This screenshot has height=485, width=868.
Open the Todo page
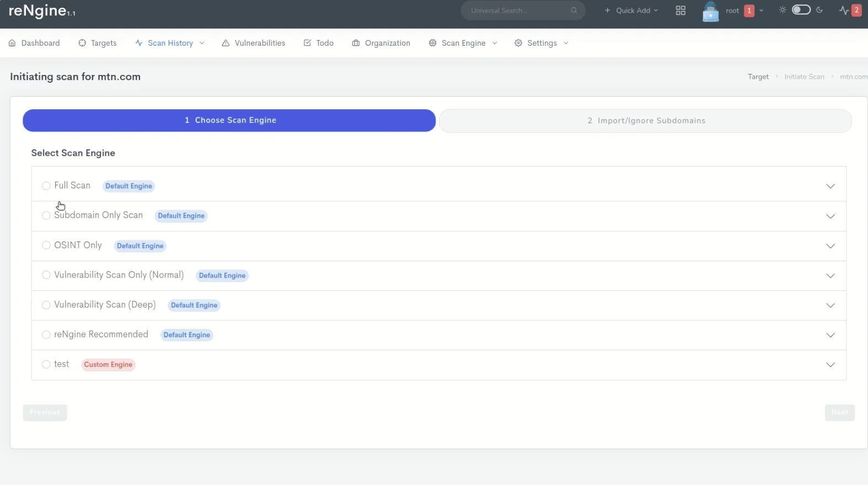[319, 43]
